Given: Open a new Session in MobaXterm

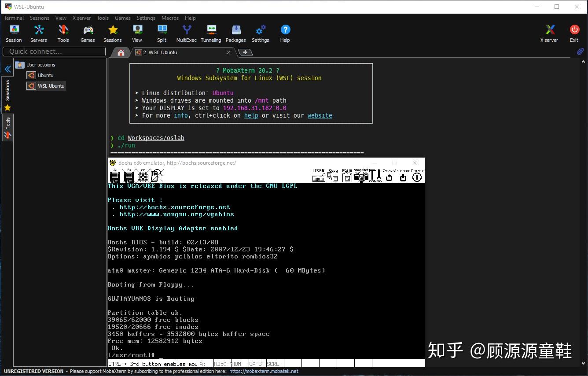Looking at the screenshot, I should click(x=14, y=33).
